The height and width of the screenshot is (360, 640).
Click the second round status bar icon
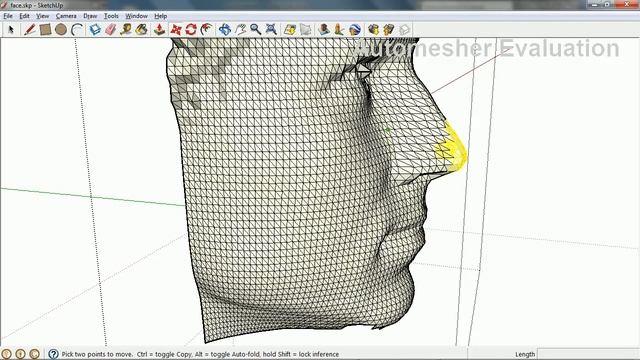pyautogui.click(x=20, y=354)
